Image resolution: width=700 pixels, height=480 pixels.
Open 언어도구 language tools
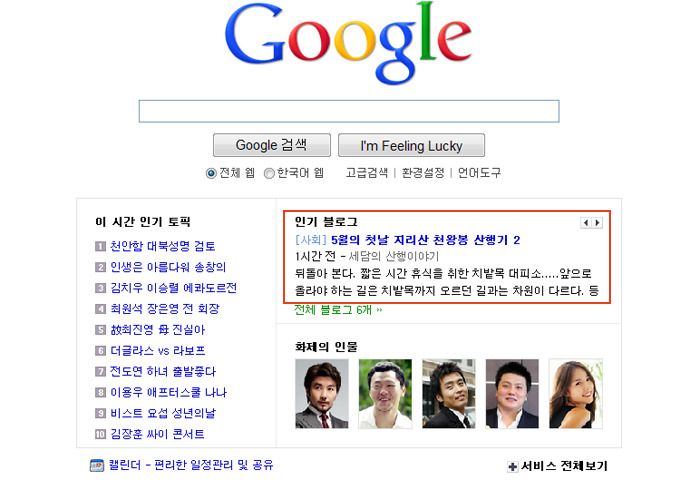pos(479,173)
